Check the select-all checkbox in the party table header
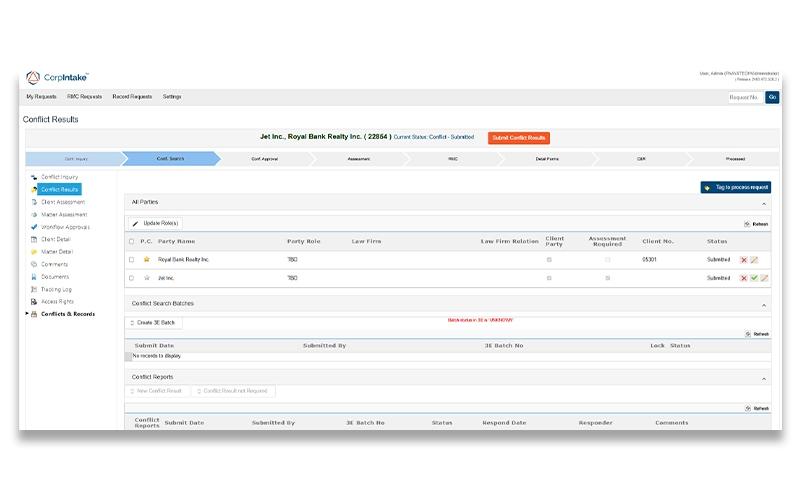This screenshot has width=800, height=500. (x=131, y=241)
